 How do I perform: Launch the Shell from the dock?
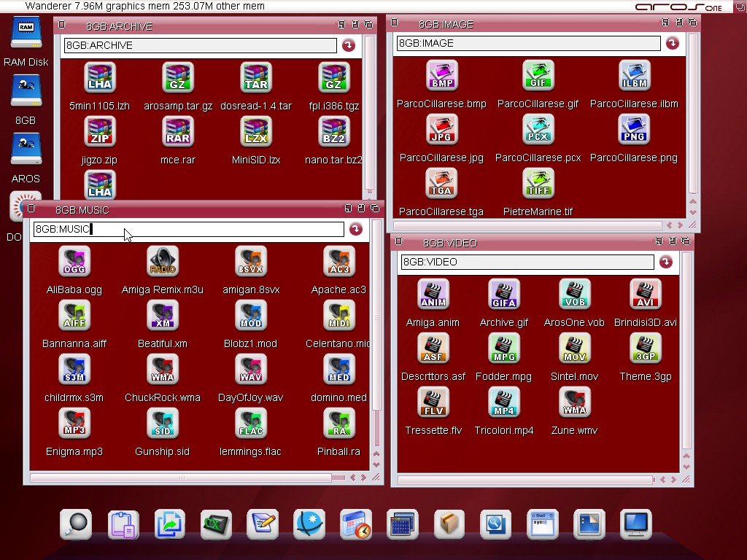click(x=542, y=524)
